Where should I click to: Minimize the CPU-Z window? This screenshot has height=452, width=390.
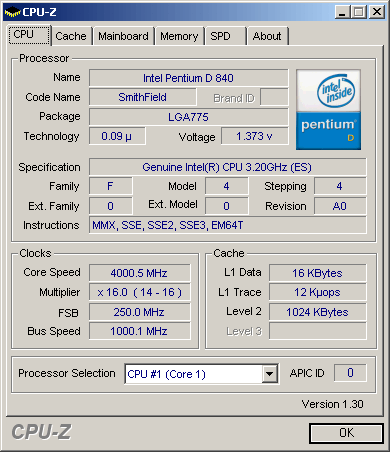342,12
